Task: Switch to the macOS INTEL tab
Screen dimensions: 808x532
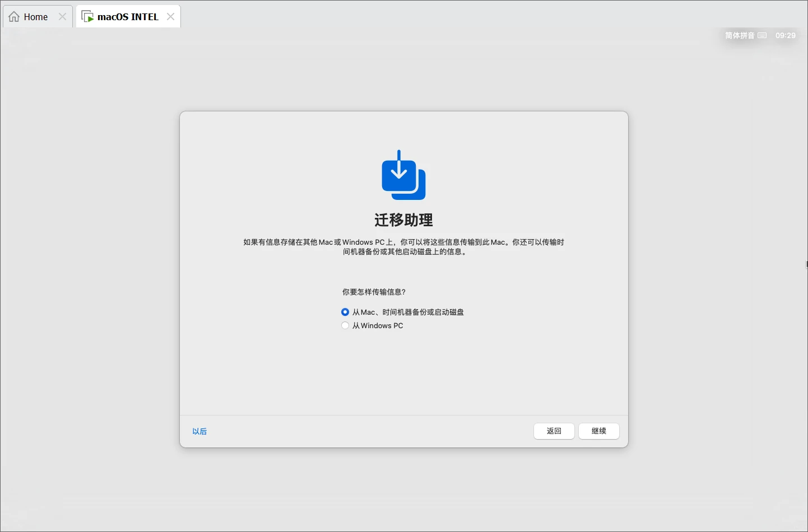Action: 128,17
